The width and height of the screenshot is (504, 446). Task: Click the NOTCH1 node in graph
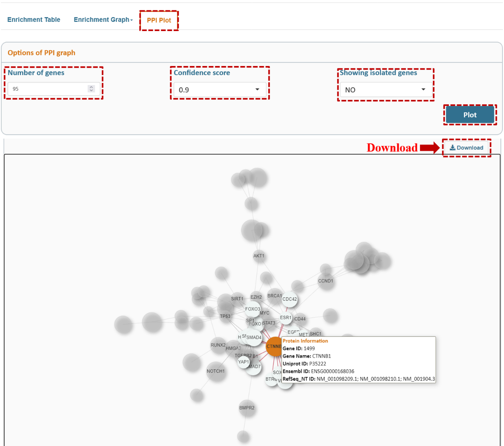(x=216, y=372)
